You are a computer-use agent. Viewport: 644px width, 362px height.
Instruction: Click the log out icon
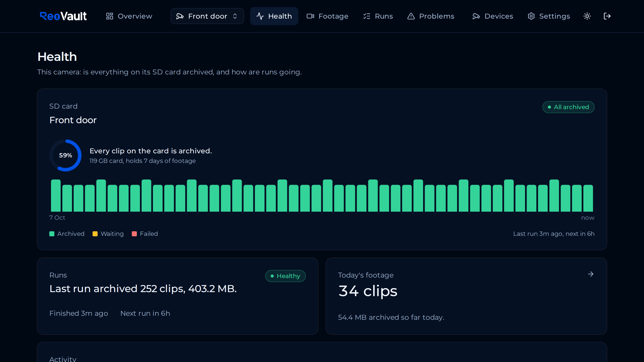point(607,16)
